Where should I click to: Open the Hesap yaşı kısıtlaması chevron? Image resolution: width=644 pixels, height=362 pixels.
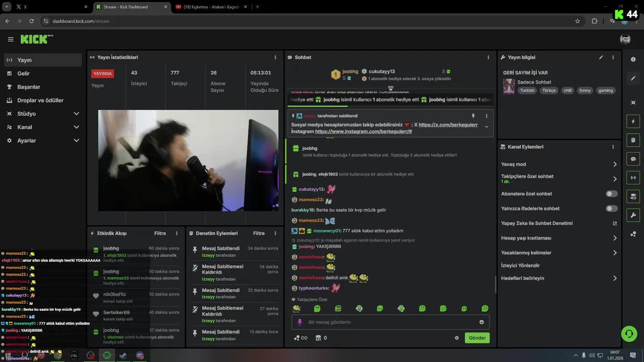[x=615, y=238]
